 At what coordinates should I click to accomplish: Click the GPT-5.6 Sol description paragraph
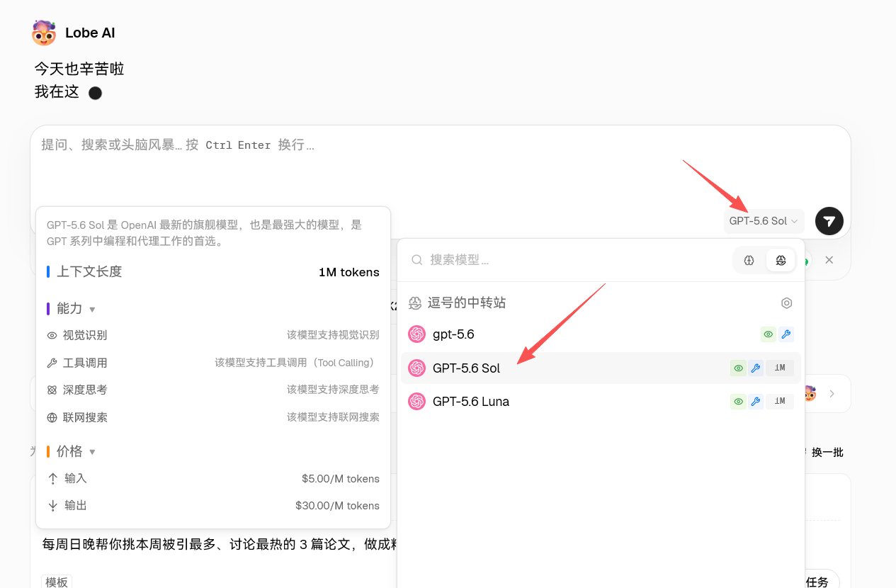click(x=205, y=233)
